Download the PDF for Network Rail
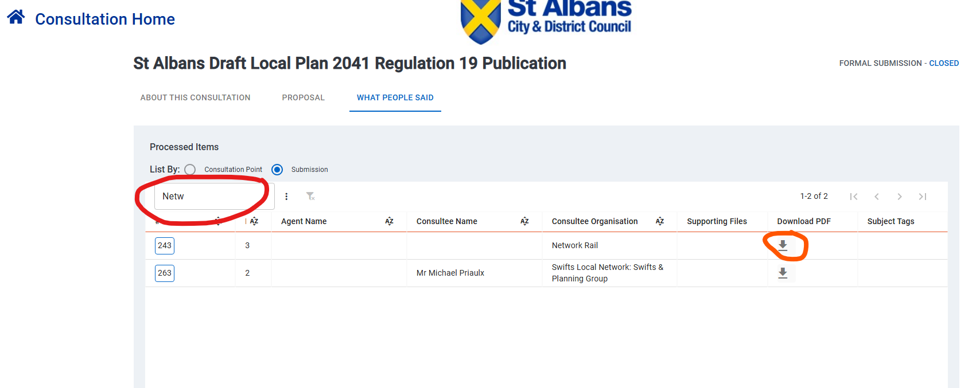Screen dimensions: 980x388 tap(783, 245)
